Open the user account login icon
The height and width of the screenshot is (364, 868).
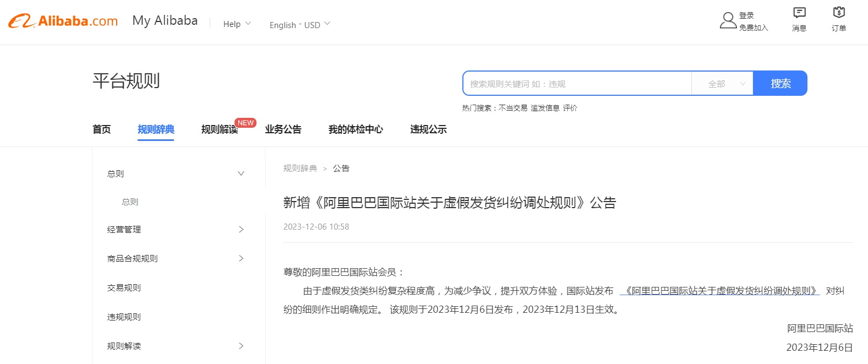coord(728,20)
